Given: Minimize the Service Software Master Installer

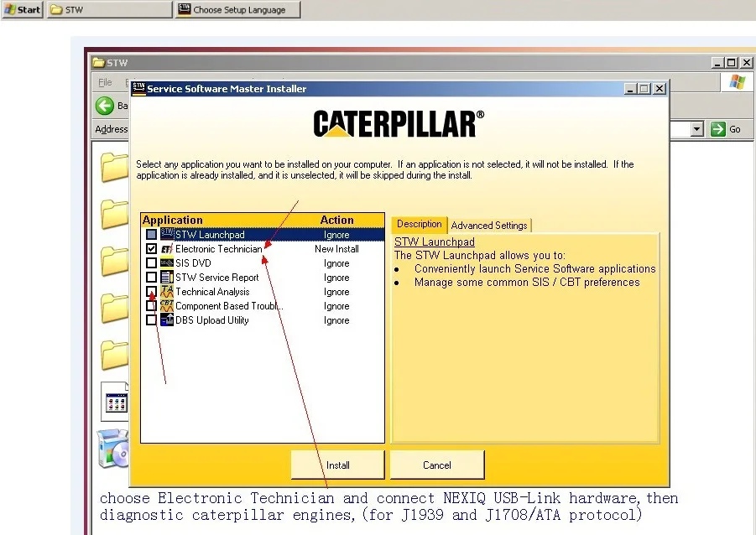Looking at the screenshot, I should (x=630, y=89).
